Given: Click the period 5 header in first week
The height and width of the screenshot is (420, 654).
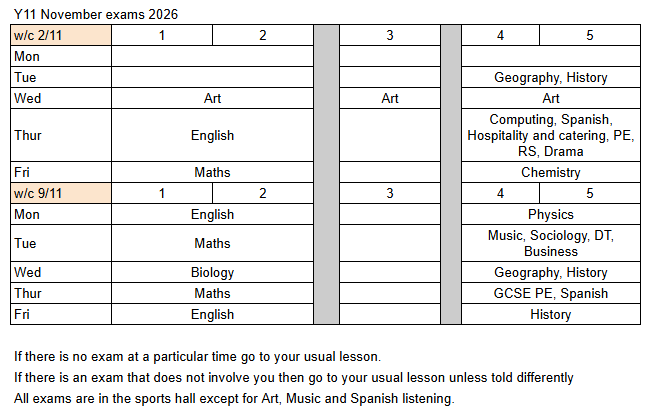Looking at the screenshot, I should [x=590, y=35].
